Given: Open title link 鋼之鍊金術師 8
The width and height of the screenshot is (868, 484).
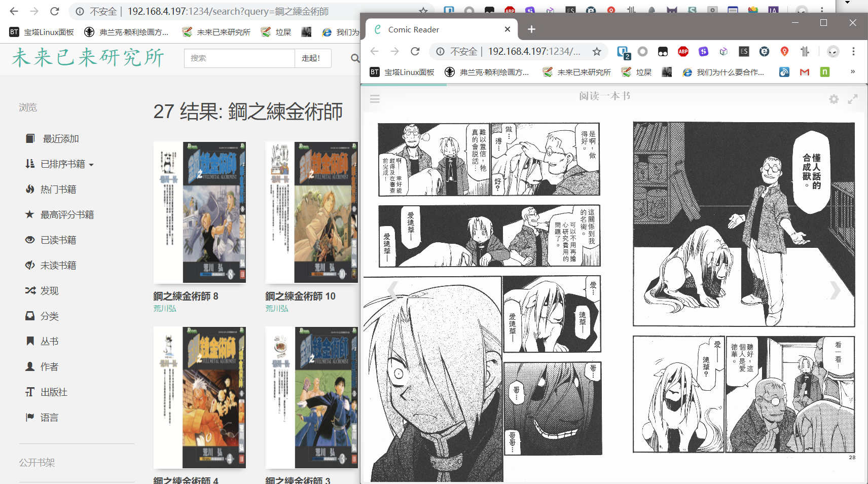Looking at the screenshot, I should 186,296.
